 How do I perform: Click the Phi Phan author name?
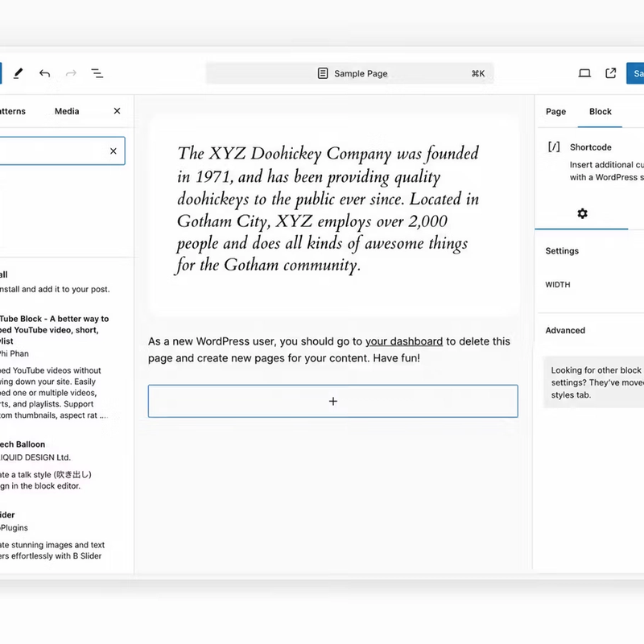(x=14, y=353)
